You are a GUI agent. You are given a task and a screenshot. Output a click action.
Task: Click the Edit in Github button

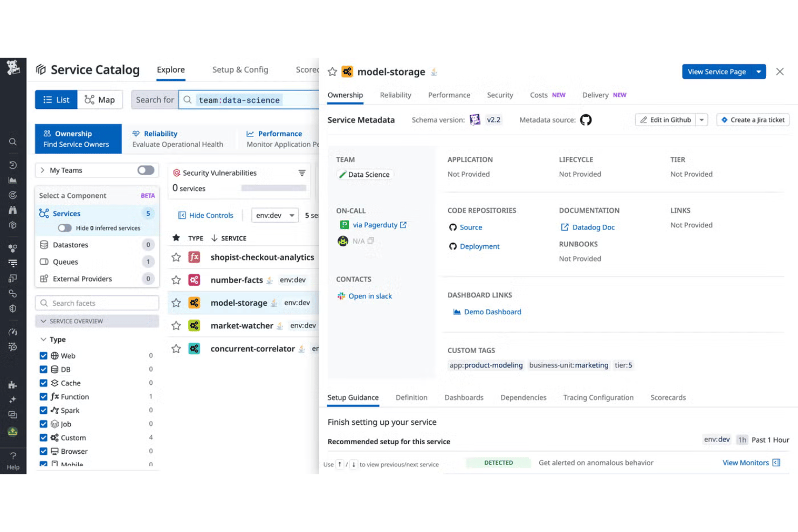(x=665, y=120)
